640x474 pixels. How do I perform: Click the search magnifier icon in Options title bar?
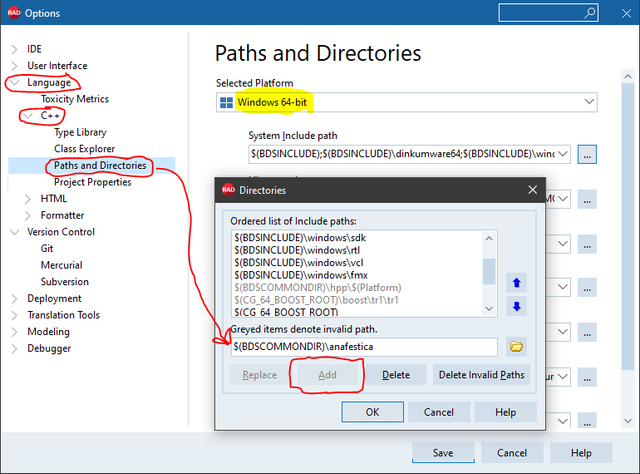pyautogui.click(x=589, y=13)
